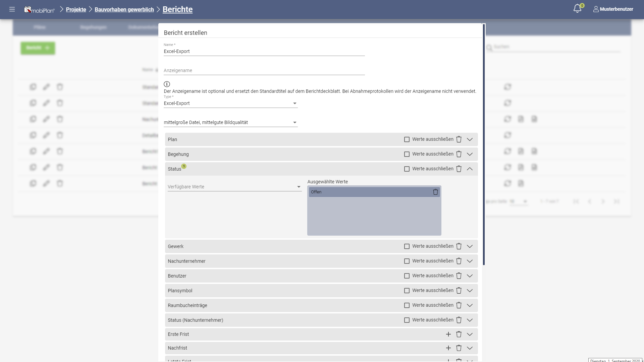Delete the Gewerk filter with trash icon
The width and height of the screenshot is (644, 362).
459,246
